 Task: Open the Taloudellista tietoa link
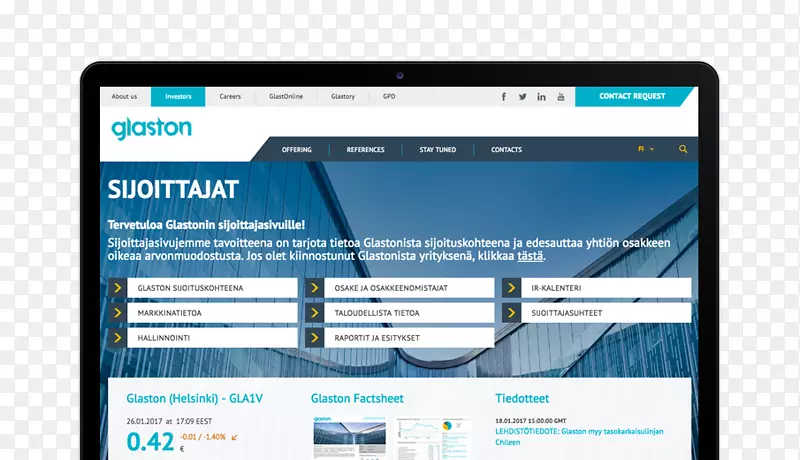[409, 313]
